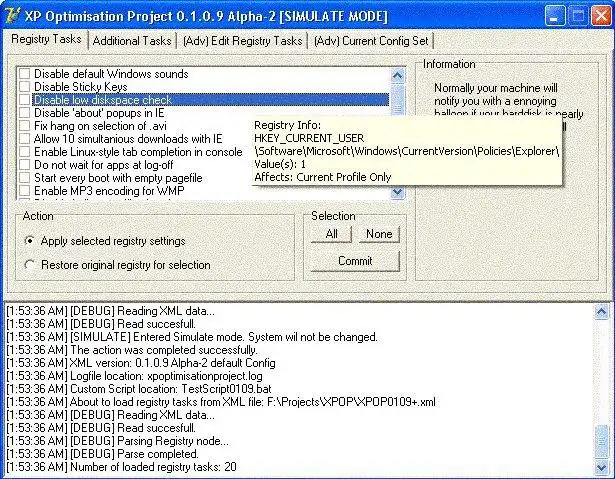
Task: Click the log pane scroll up arrow
Action: 602,312
